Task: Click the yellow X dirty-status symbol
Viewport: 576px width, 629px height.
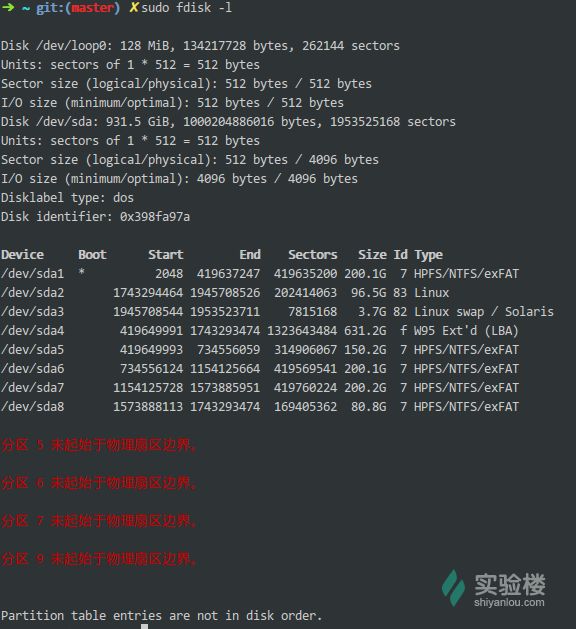Action: (134, 7)
